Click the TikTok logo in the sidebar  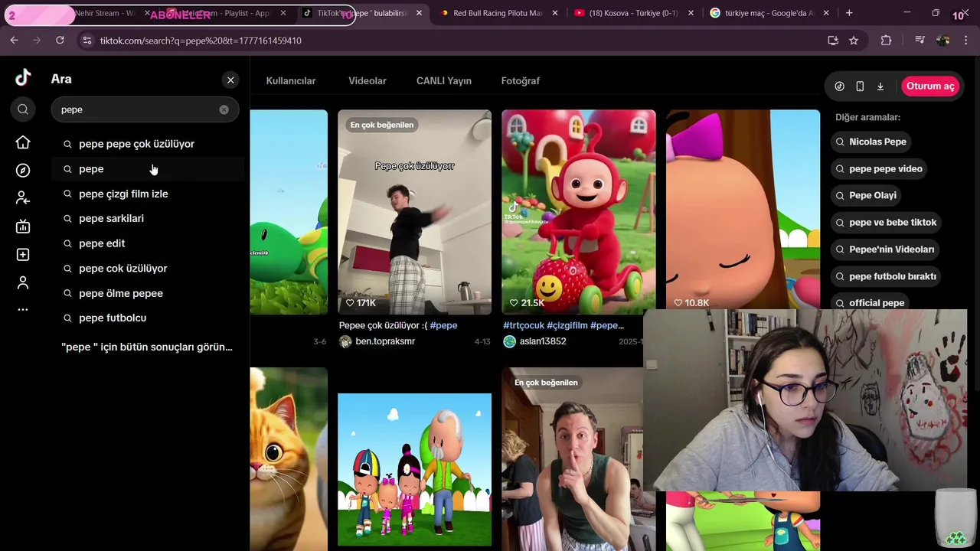coord(23,77)
